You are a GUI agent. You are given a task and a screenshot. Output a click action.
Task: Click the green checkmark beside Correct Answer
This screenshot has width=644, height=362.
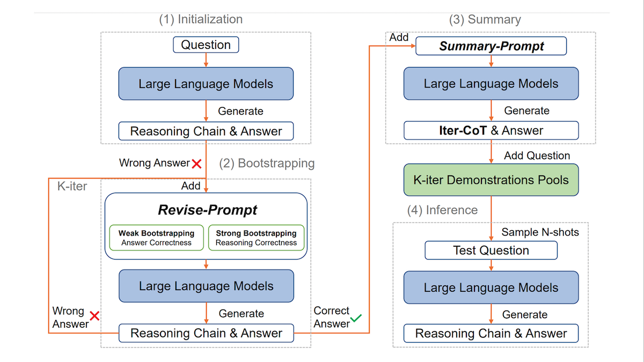(356, 320)
